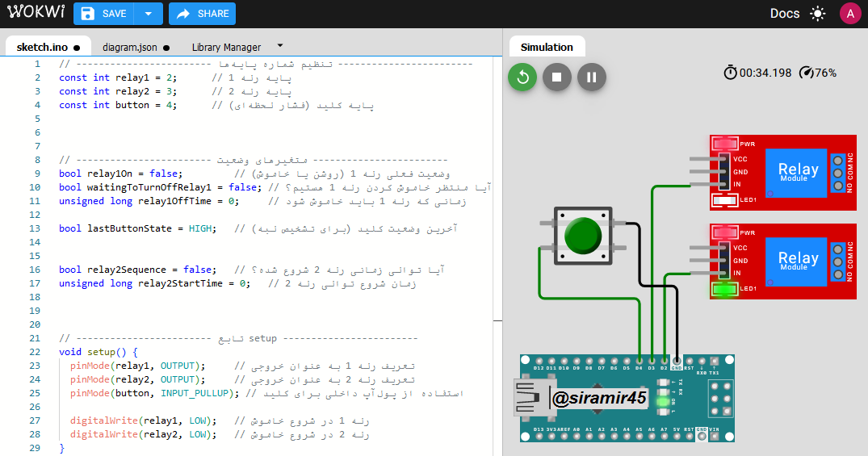Image resolution: width=868 pixels, height=456 pixels.
Task: Select the sketch.ino tab
Action: point(42,48)
